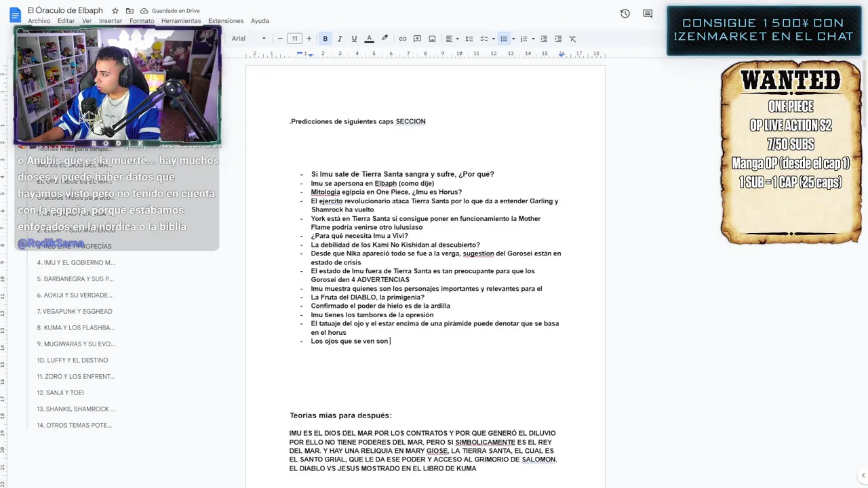Select outline item 10. LUFFY Y EL DESTINO
The height and width of the screenshot is (488, 868).
73,360
